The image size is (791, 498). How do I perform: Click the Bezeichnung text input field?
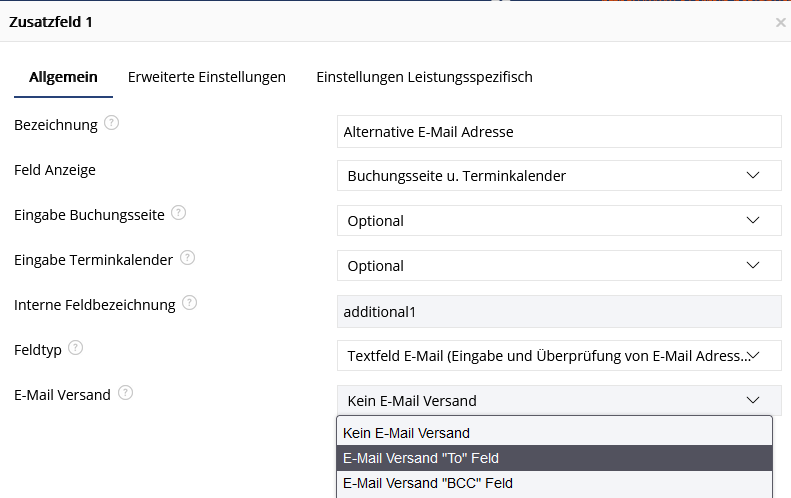pos(559,132)
